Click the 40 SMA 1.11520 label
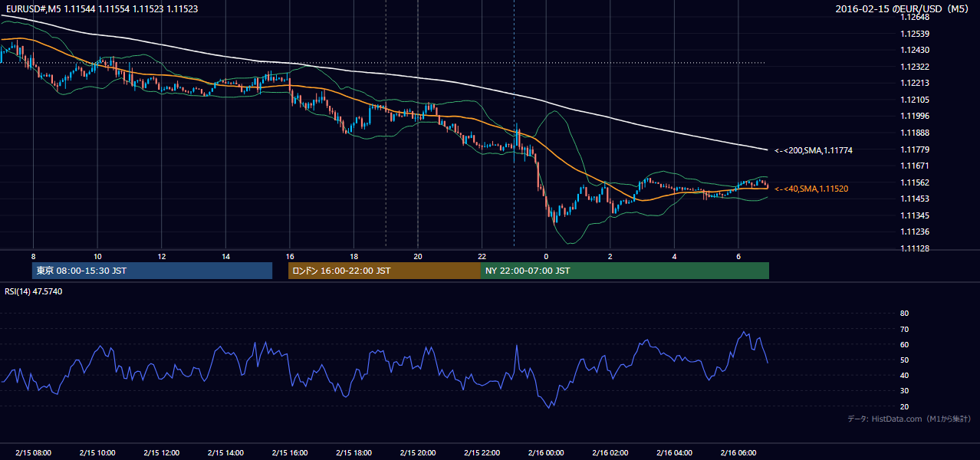Image resolution: width=980 pixels, height=460 pixels. pyautogui.click(x=811, y=189)
